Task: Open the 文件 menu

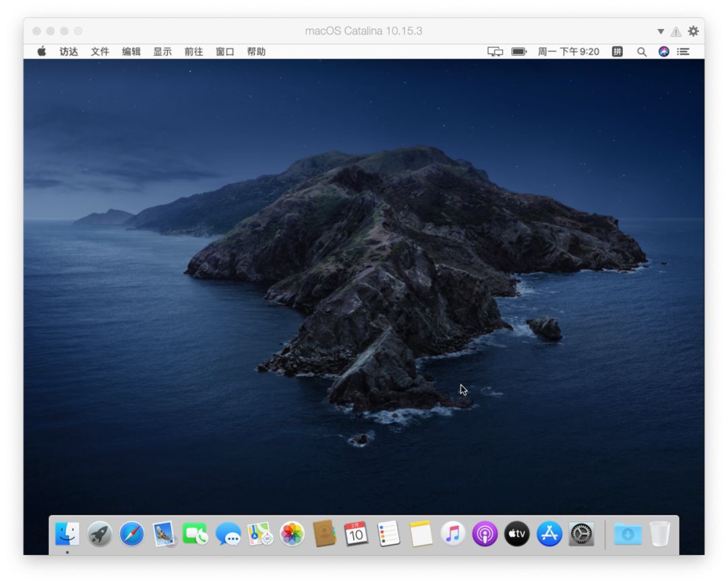Action: click(x=100, y=51)
